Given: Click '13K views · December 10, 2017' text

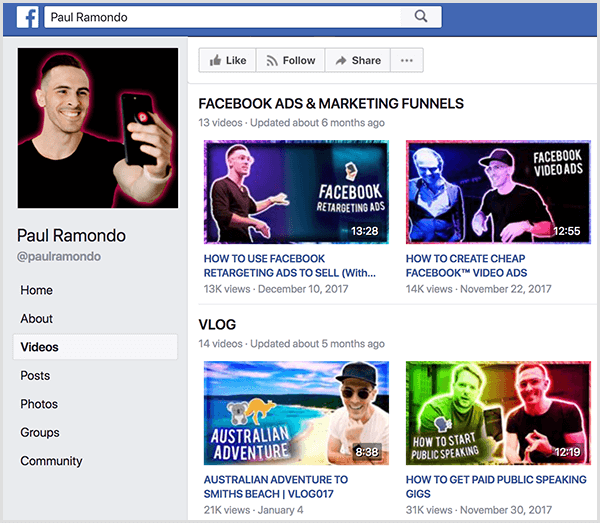Looking at the screenshot, I should (x=276, y=289).
